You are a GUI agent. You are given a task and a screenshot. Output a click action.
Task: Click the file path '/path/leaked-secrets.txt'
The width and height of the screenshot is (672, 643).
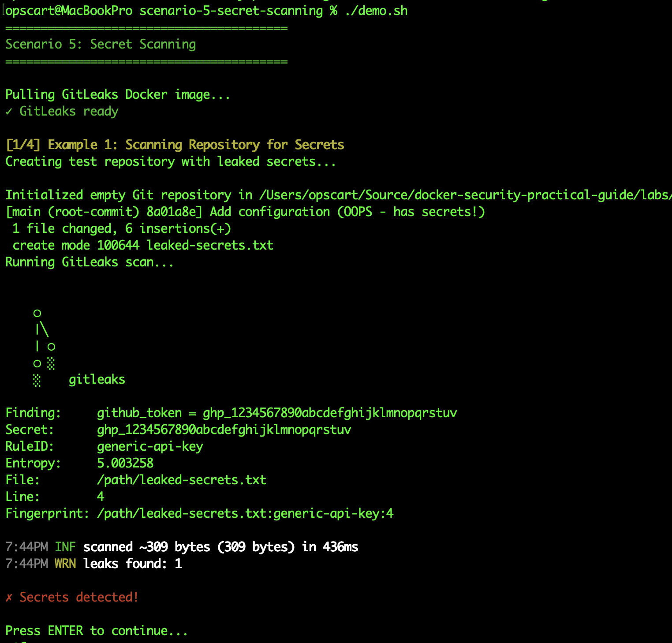tap(182, 480)
